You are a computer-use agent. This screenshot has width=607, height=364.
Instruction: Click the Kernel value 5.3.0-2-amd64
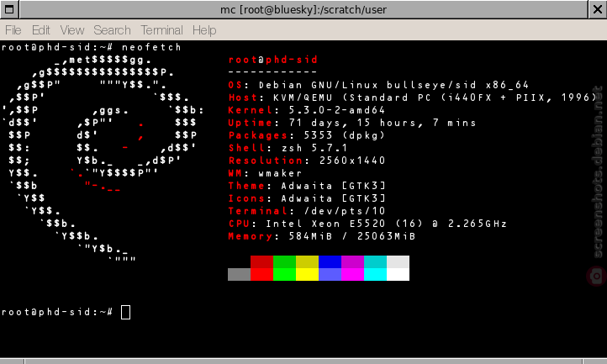pos(337,110)
